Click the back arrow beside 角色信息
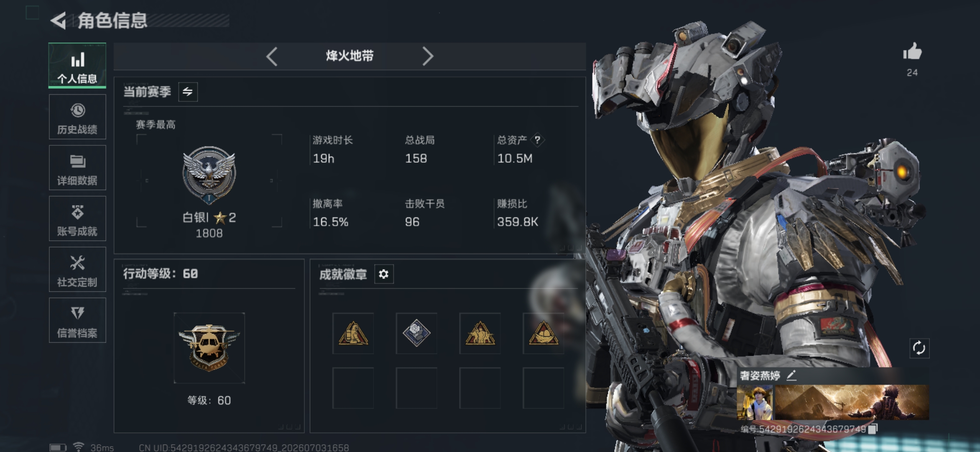Screen dimensions: 980x452 [59, 21]
